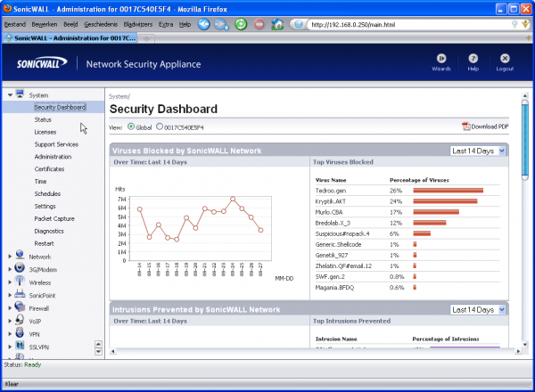Viewport: 535px width, 392px height.
Task: Open the Bewerken menu
Action: pos(45,24)
